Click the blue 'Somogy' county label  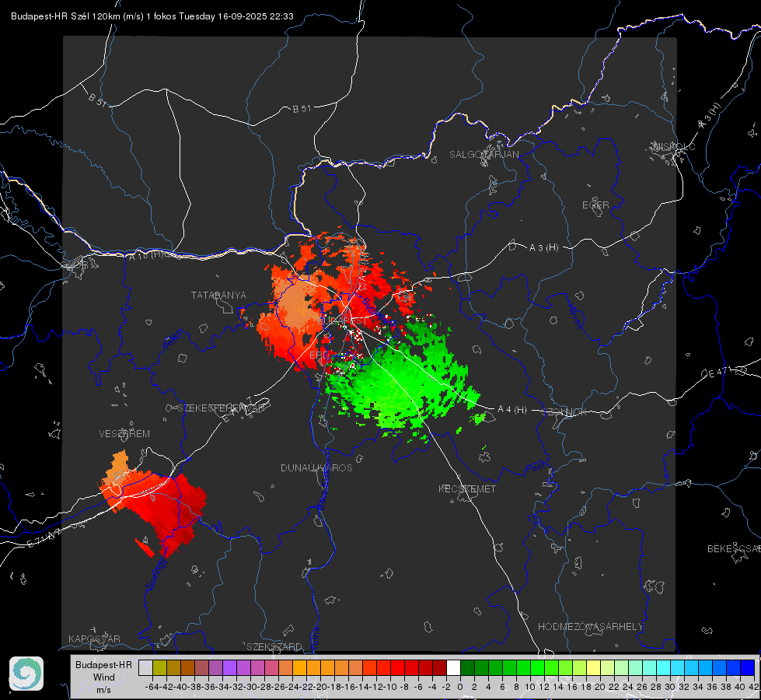tap(155, 573)
